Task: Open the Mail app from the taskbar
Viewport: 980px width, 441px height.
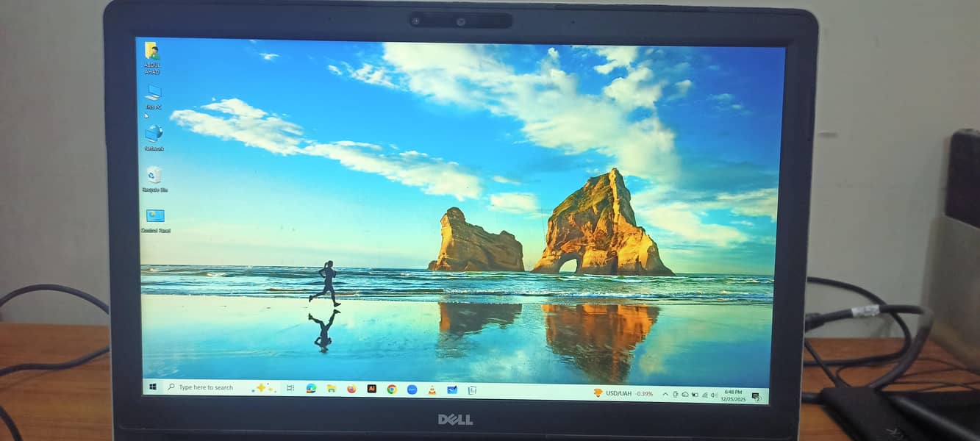Action: click(x=451, y=387)
